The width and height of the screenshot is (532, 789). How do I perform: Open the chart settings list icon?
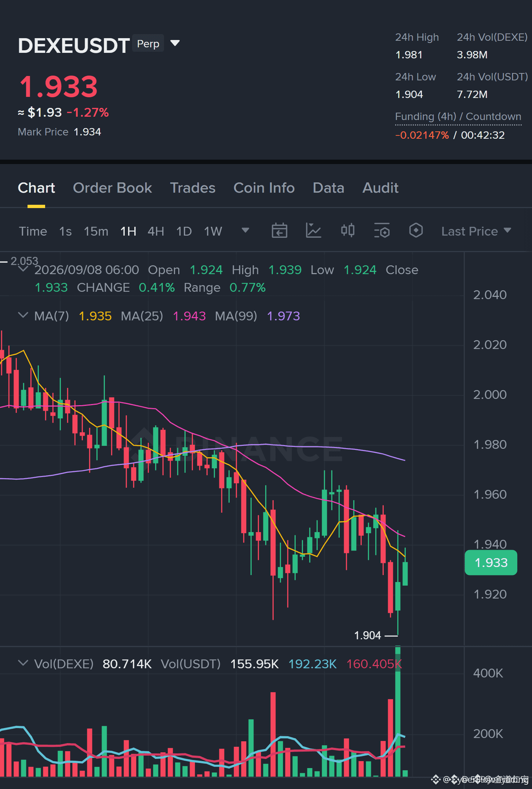[x=382, y=231]
